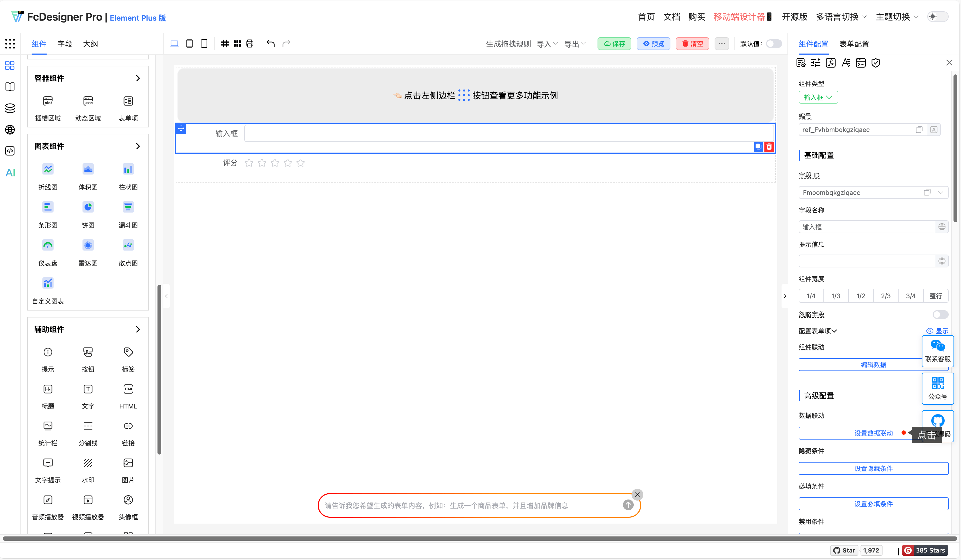Select the 仪表盘 gauge chart component
Screen dimensions: 961x560
coord(48,252)
